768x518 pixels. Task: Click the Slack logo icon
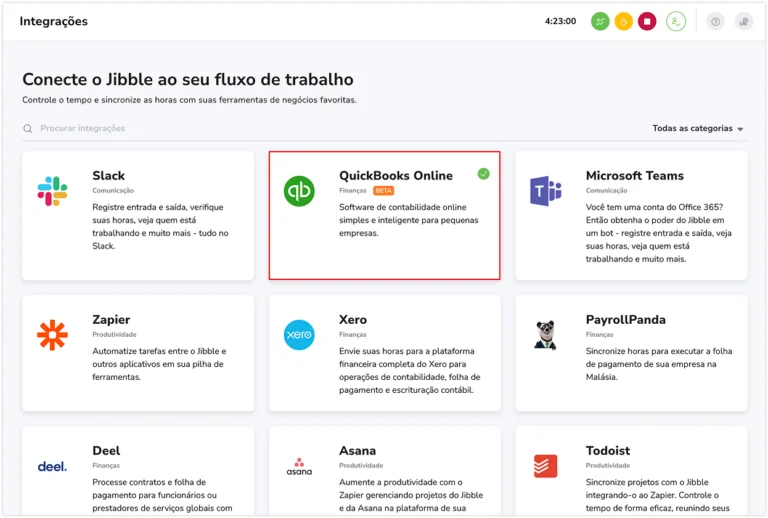pyautogui.click(x=52, y=191)
